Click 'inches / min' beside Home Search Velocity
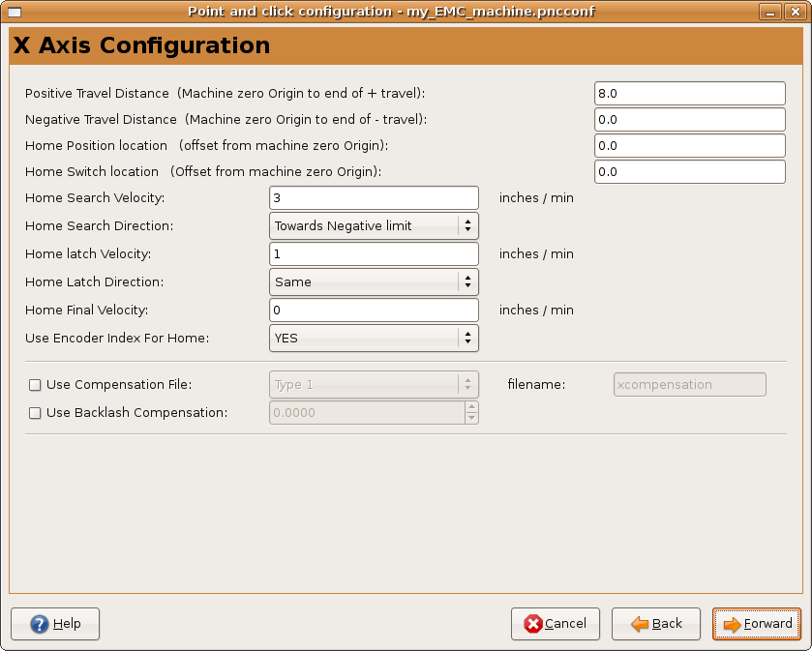 [536, 197]
